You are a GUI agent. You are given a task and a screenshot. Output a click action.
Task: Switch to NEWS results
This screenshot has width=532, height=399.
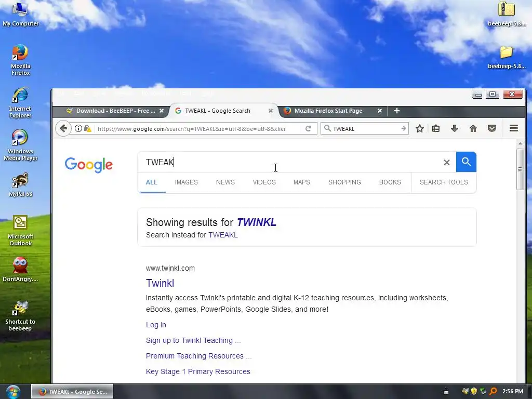point(225,182)
